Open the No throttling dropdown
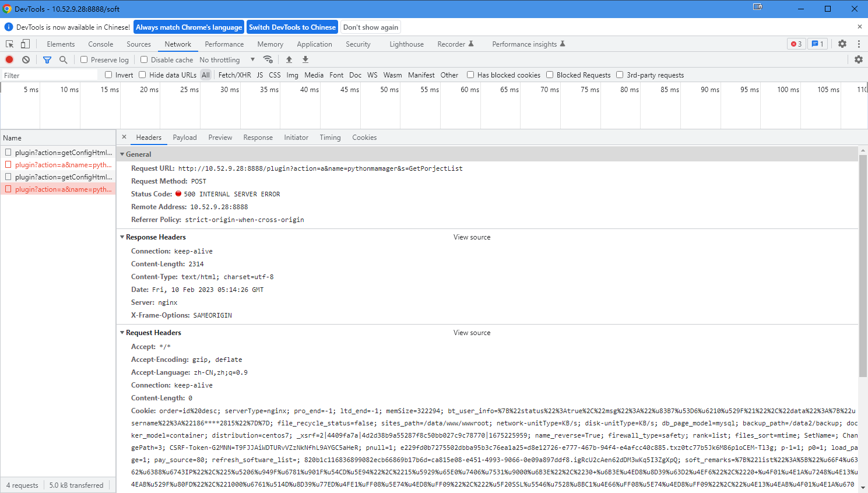This screenshot has height=493, width=868. pyautogui.click(x=227, y=59)
